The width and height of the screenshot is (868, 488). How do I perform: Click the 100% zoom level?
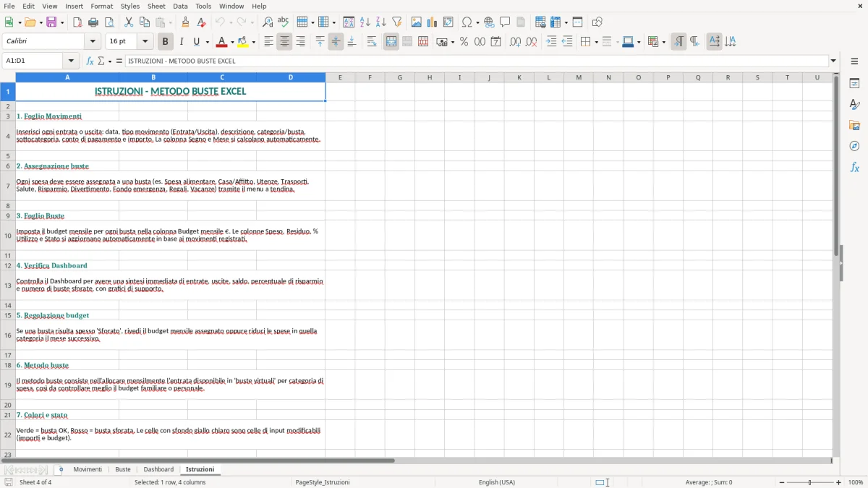(x=856, y=482)
